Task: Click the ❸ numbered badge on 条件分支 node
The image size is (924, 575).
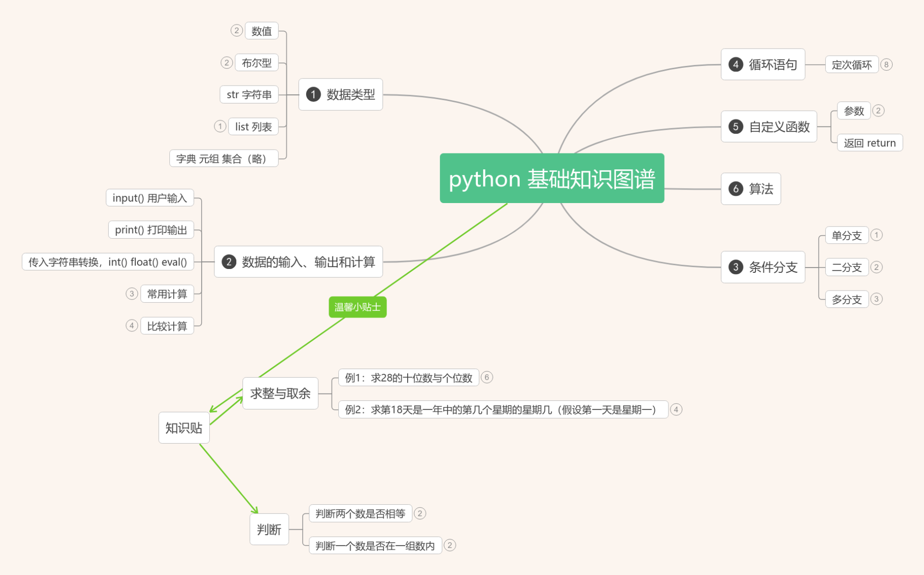Action: pyautogui.click(x=735, y=267)
